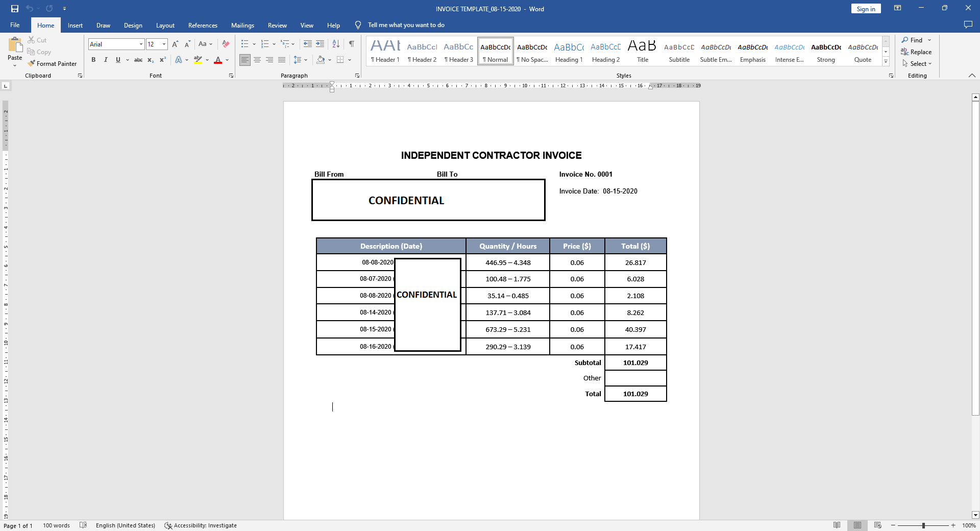Apply the Title style
Viewport: 980px width, 531px height.
click(x=642, y=51)
